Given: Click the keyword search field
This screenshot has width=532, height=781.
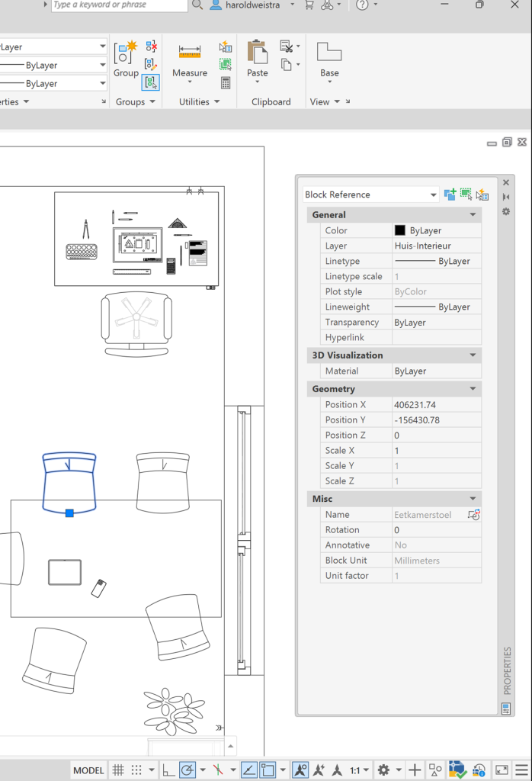Looking at the screenshot, I should [120, 5].
